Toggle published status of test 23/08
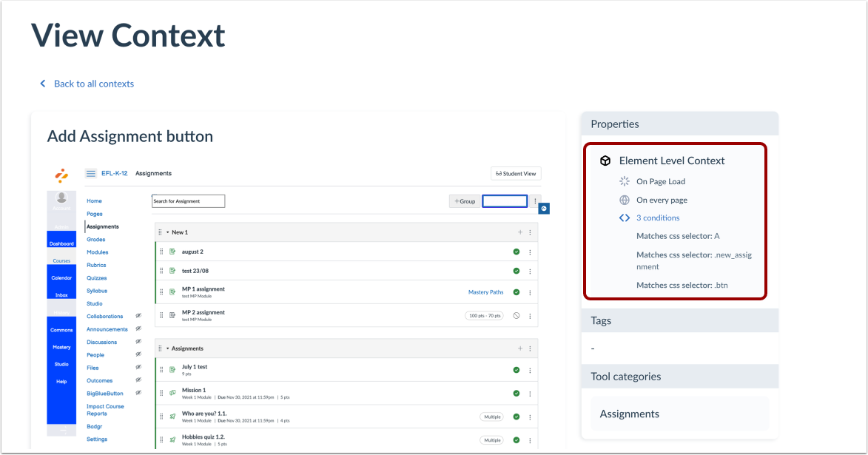Screen dimensions: 868x455 point(517,272)
